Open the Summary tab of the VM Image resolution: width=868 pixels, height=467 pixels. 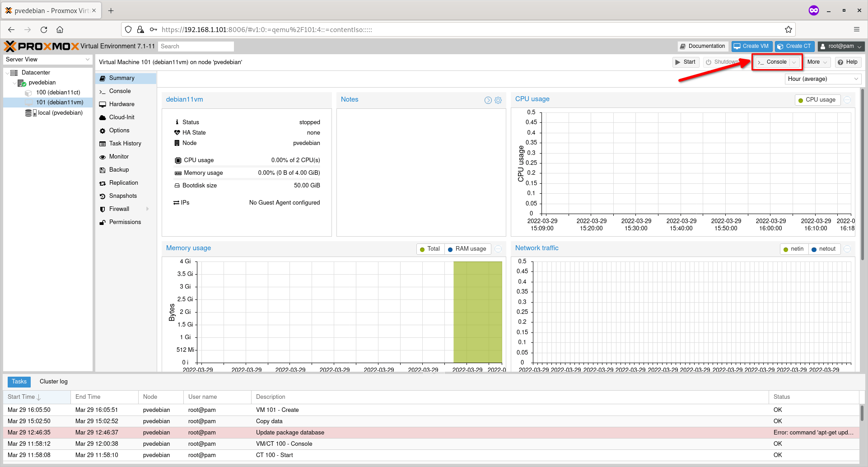pos(126,78)
